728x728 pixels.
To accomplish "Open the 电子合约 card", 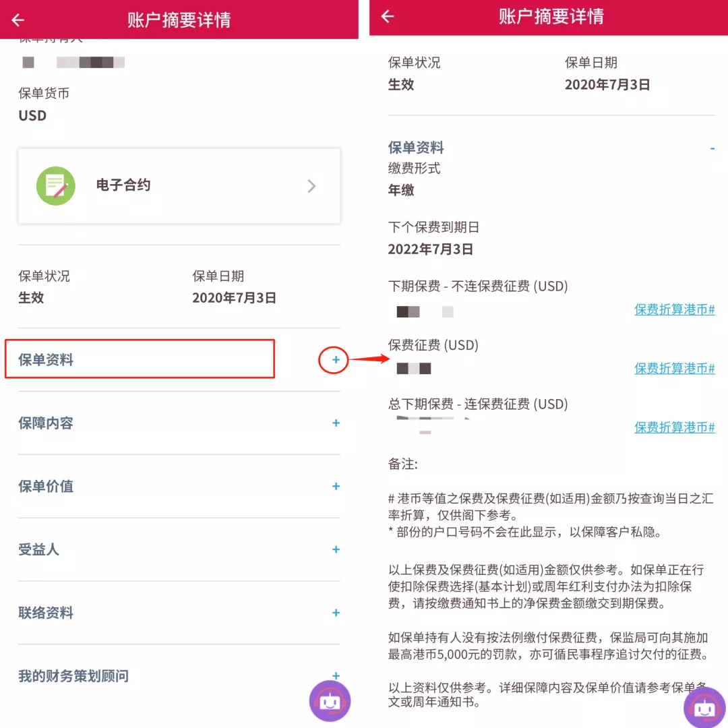I will pyautogui.click(x=179, y=186).
